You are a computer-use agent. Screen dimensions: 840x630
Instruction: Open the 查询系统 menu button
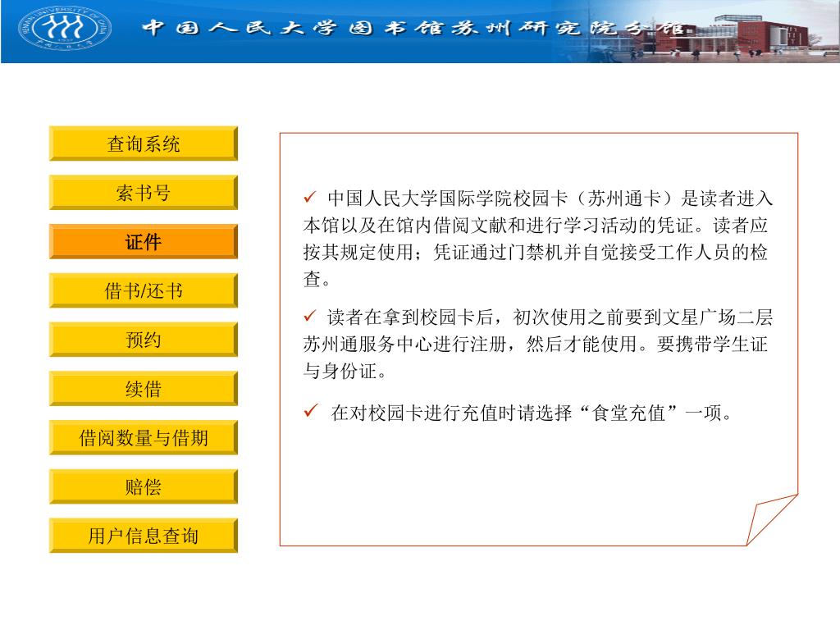143,144
